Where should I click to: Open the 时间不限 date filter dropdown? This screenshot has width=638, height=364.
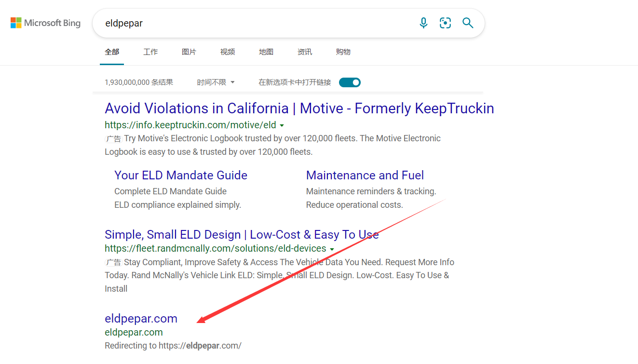coord(216,82)
